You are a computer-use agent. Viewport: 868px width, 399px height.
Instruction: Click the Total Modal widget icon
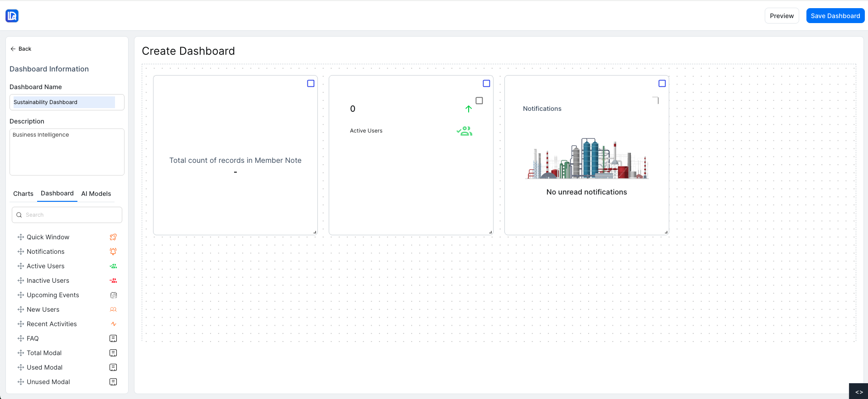point(113,353)
